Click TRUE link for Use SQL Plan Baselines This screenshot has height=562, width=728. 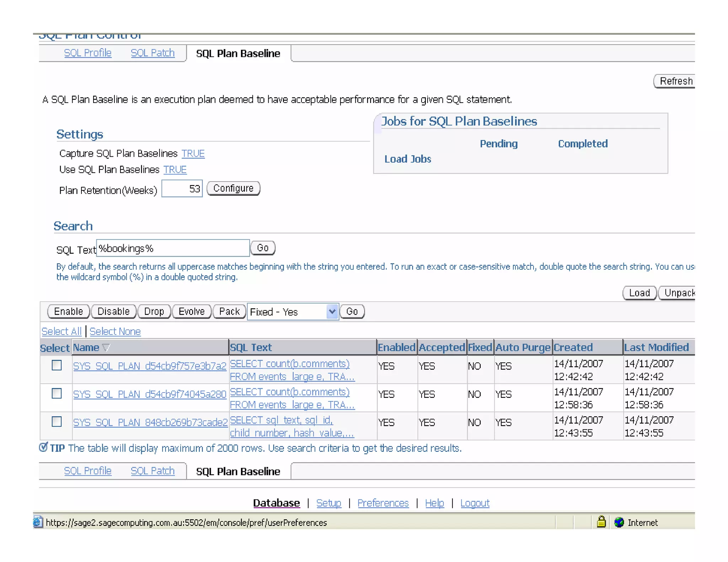click(x=175, y=169)
